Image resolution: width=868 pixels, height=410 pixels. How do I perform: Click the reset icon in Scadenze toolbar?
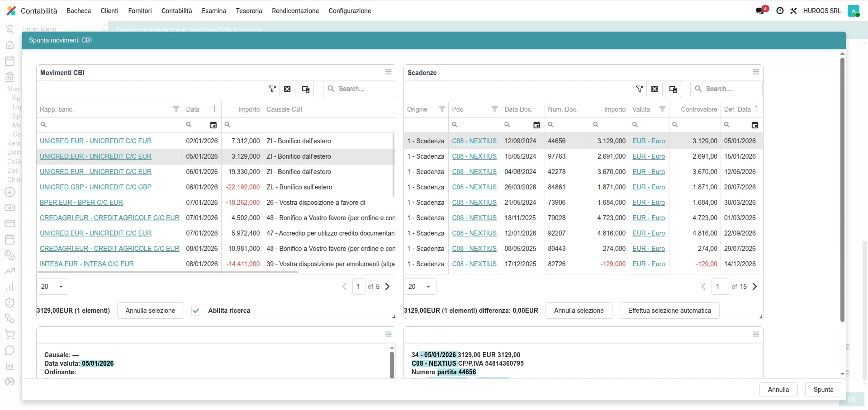[655, 89]
